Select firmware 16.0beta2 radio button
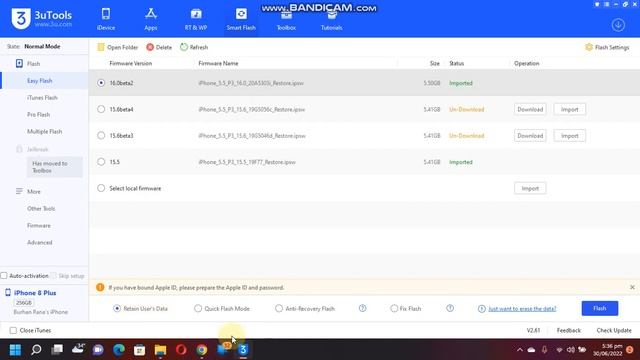640x360 pixels. point(101,83)
